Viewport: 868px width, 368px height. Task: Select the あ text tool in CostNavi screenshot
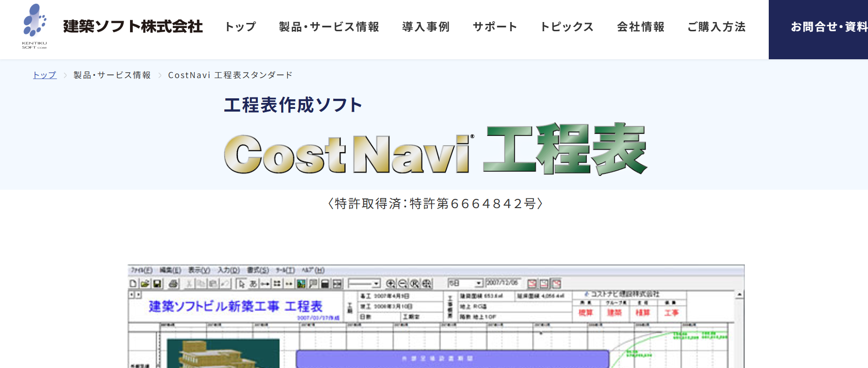[253, 283]
